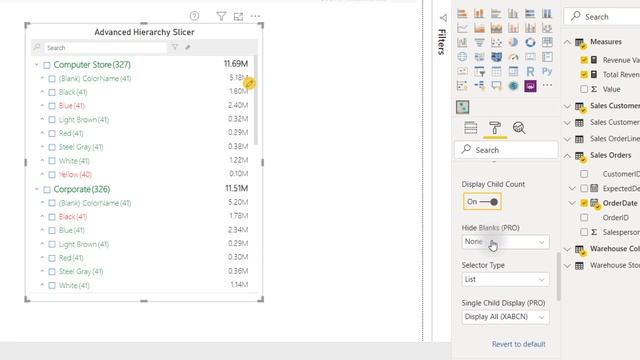Click the format pane Search field

(x=506, y=150)
